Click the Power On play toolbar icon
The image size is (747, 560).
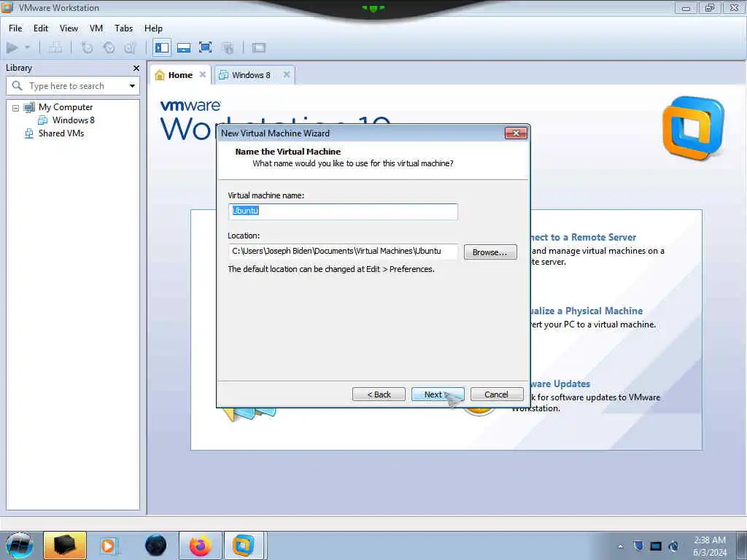pos(12,47)
